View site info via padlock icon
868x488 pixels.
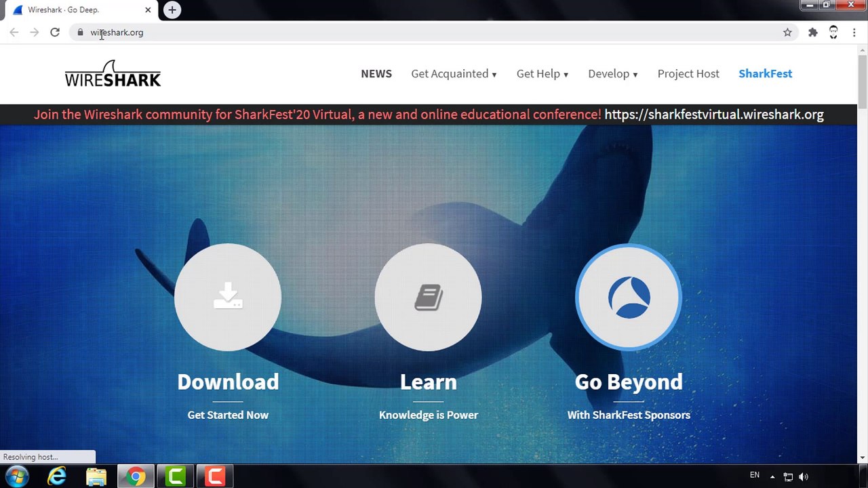[x=80, y=32]
